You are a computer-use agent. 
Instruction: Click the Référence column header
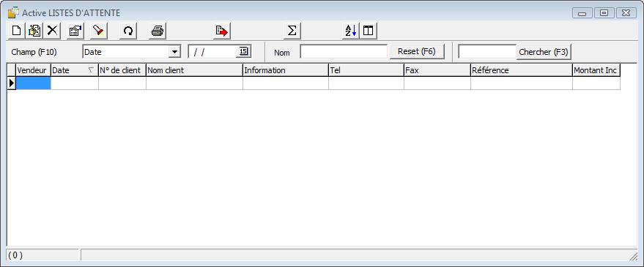coord(521,70)
